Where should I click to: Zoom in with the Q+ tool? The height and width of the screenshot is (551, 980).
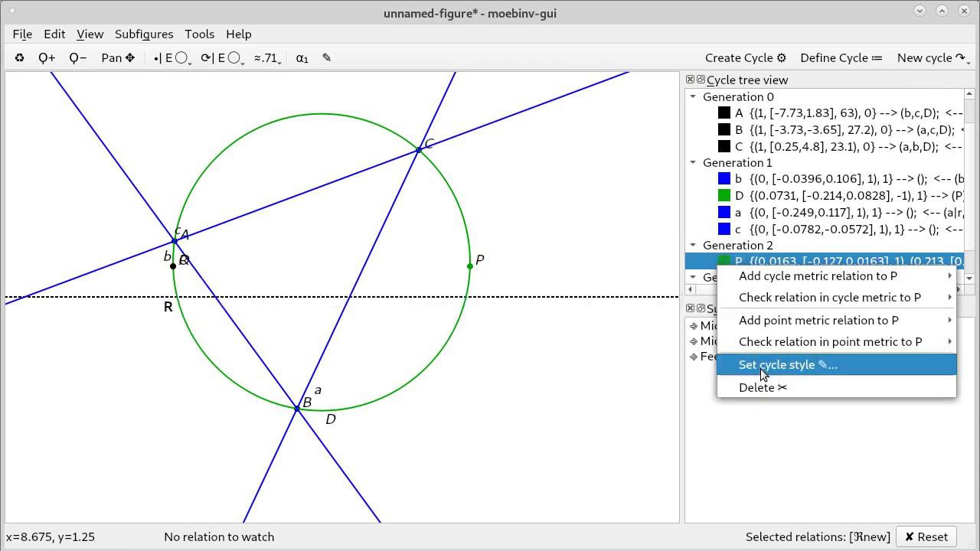pyautogui.click(x=47, y=58)
